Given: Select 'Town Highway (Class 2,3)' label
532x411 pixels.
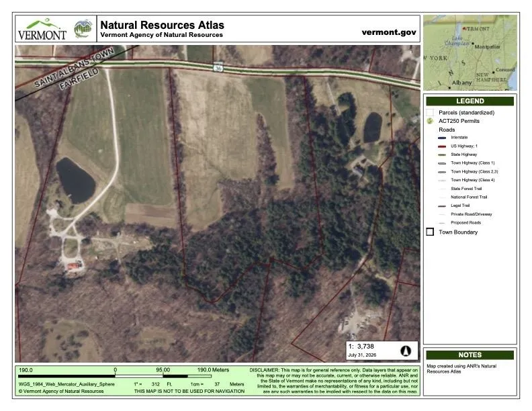Looking at the screenshot, I should [x=474, y=172].
